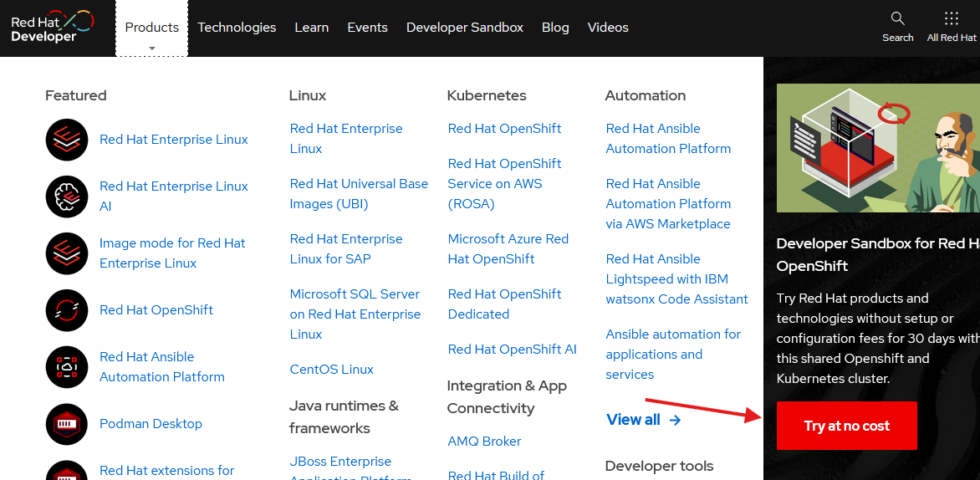Screen dimensions: 980x480
Task: Open Red Hat Enterprise Linux under Linux column
Action: [x=346, y=139]
